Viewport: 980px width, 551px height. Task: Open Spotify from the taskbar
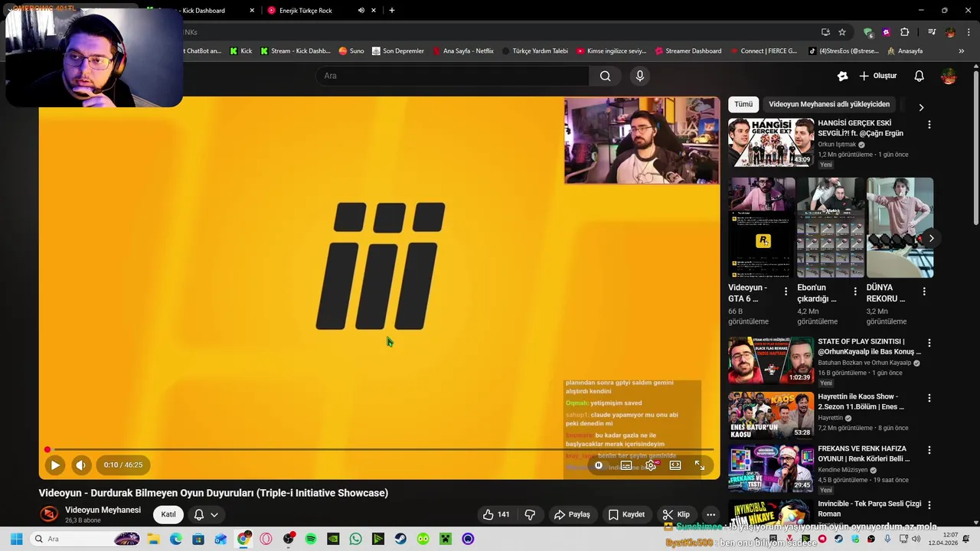click(x=311, y=539)
